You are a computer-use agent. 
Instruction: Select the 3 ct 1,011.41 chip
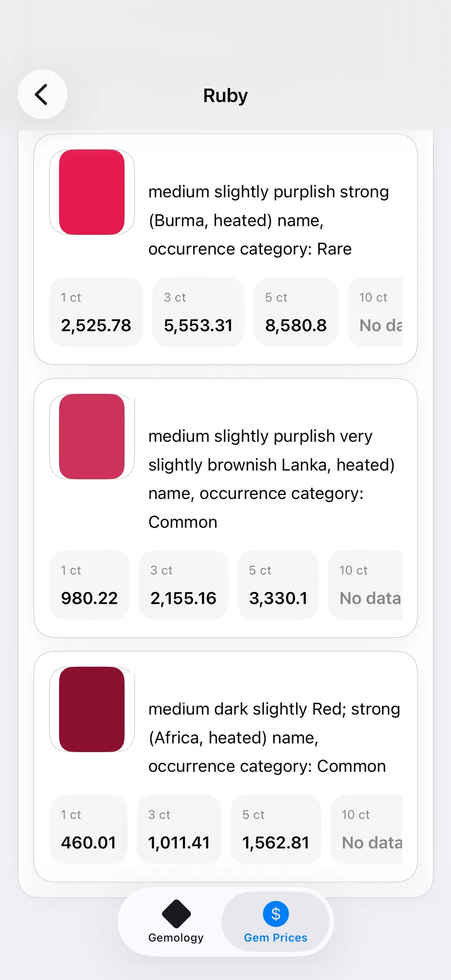tap(179, 830)
